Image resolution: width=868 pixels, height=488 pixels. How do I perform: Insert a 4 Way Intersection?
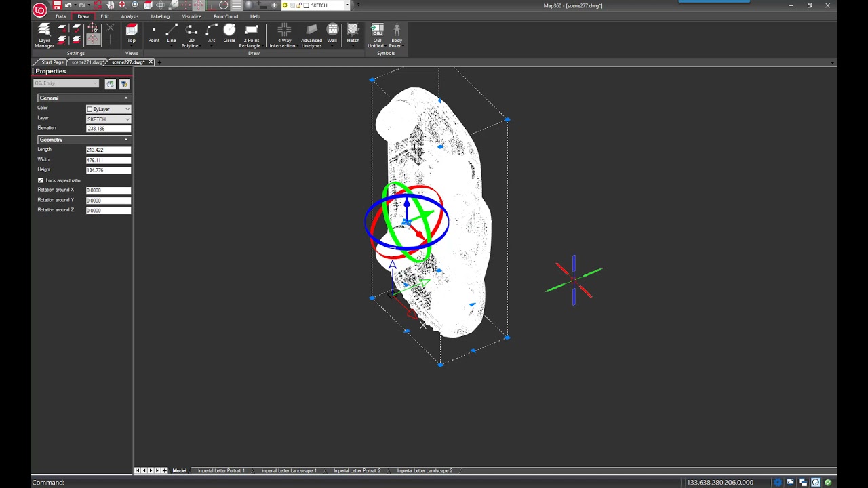[283, 36]
